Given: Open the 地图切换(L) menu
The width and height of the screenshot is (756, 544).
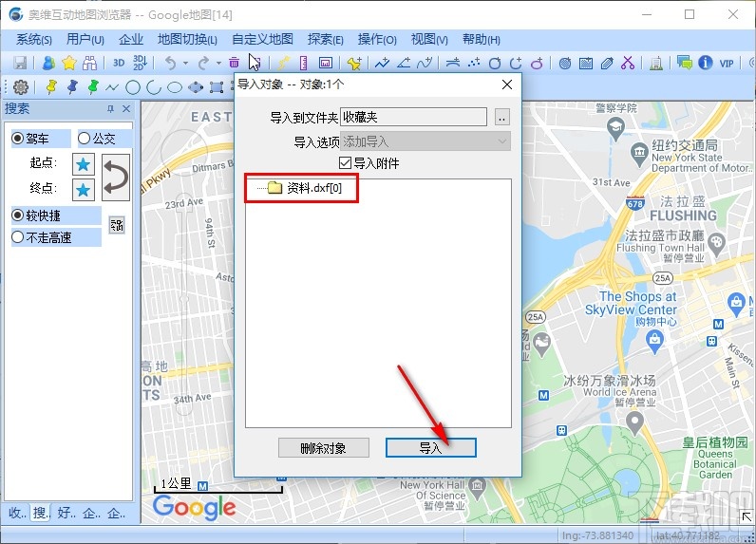Looking at the screenshot, I should [x=187, y=40].
